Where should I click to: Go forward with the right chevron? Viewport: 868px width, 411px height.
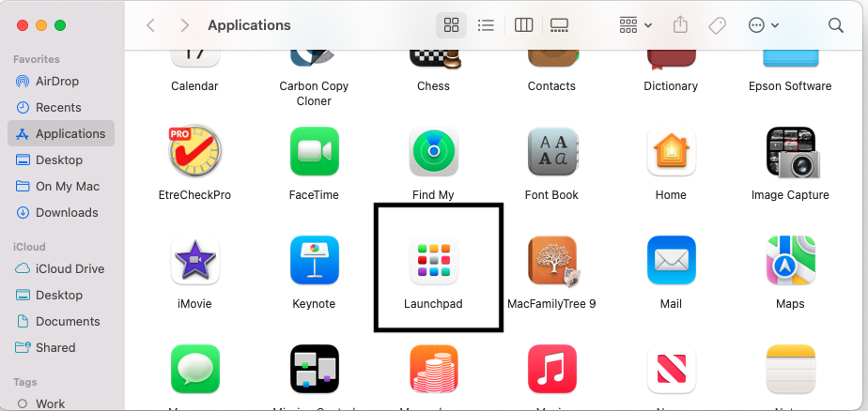click(x=185, y=25)
